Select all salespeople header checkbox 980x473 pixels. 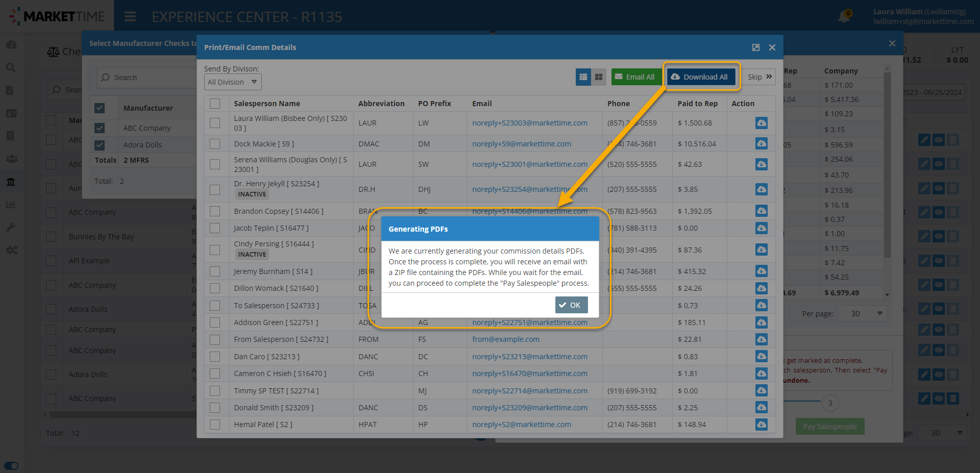click(215, 104)
